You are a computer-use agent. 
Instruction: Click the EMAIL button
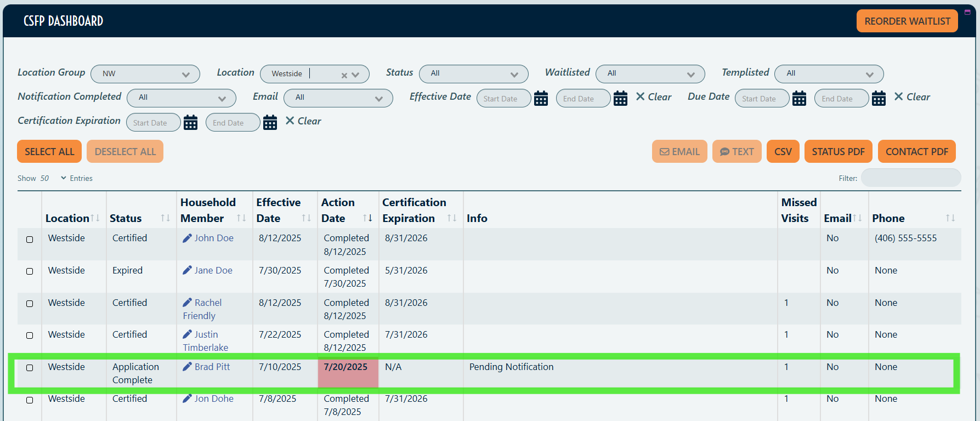679,151
